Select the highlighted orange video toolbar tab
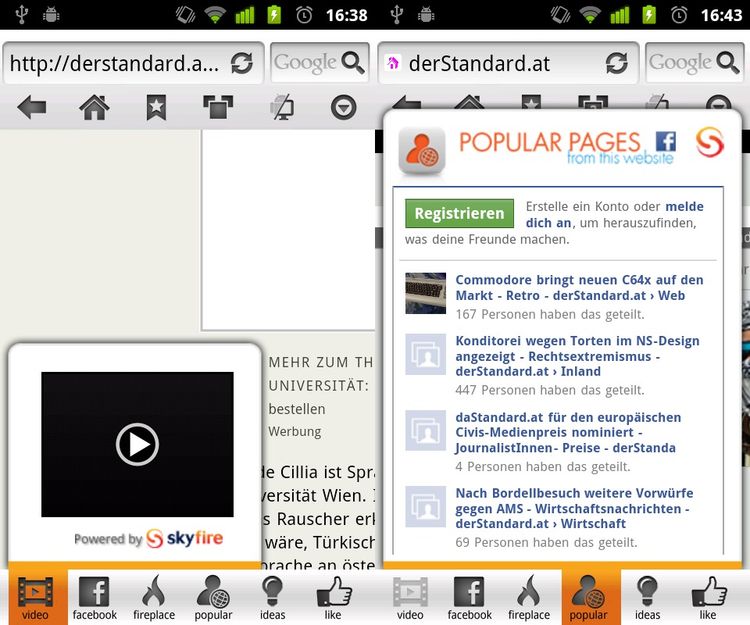 click(x=35, y=597)
